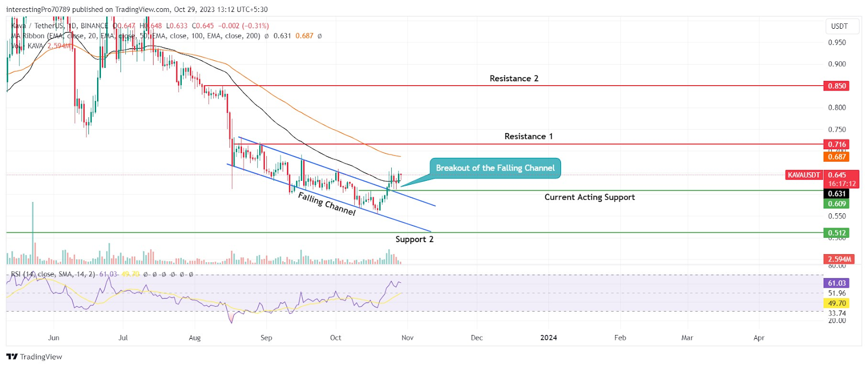Screen dimensions: 868x367
Task: Click the 0.950 price scale value
Action: point(837,42)
